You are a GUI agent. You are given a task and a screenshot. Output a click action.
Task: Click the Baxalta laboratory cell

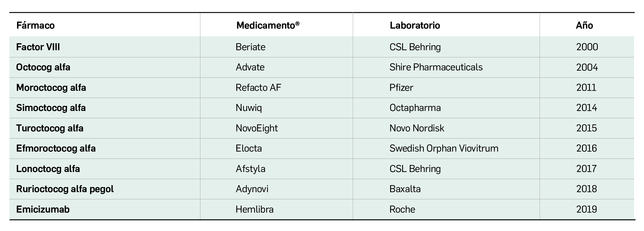pyautogui.click(x=405, y=189)
